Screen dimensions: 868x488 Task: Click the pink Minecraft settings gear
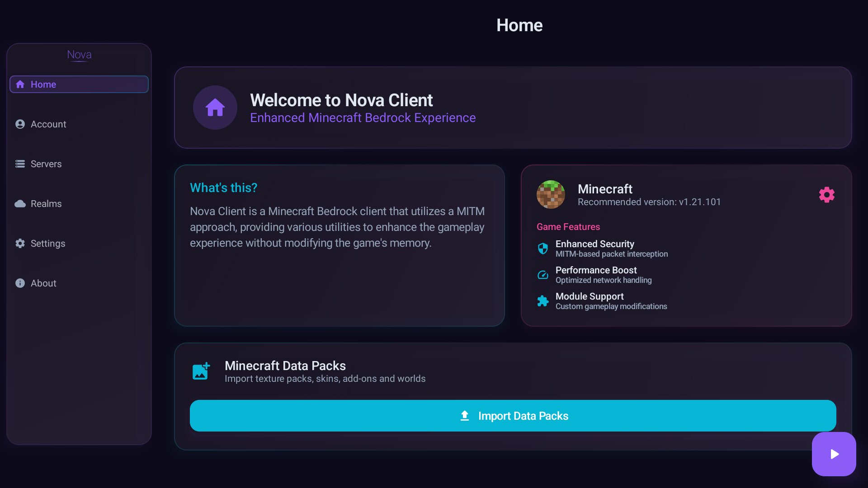pyautogui.click(x=826, y=195)
